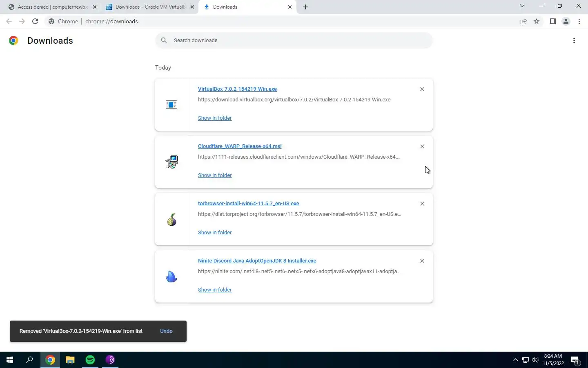Focus the Search downloads field
588x368 pixels.
[294, 40]
